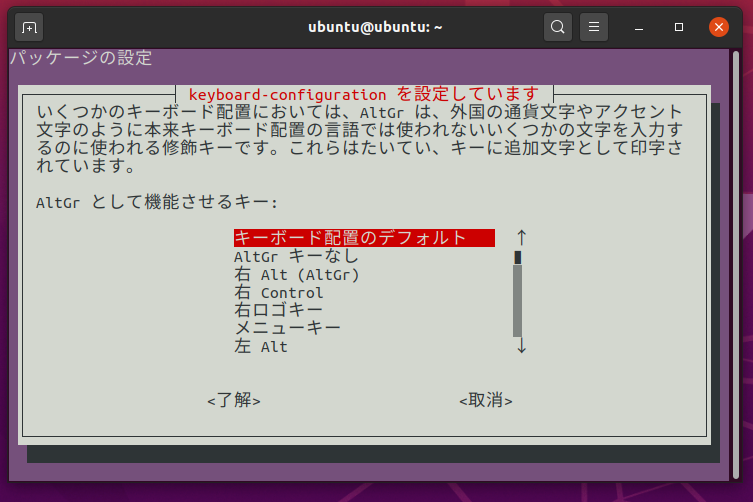Confirm with the <了解> button
The height and width of the screenshot is (502, 753).
(234, 400)
